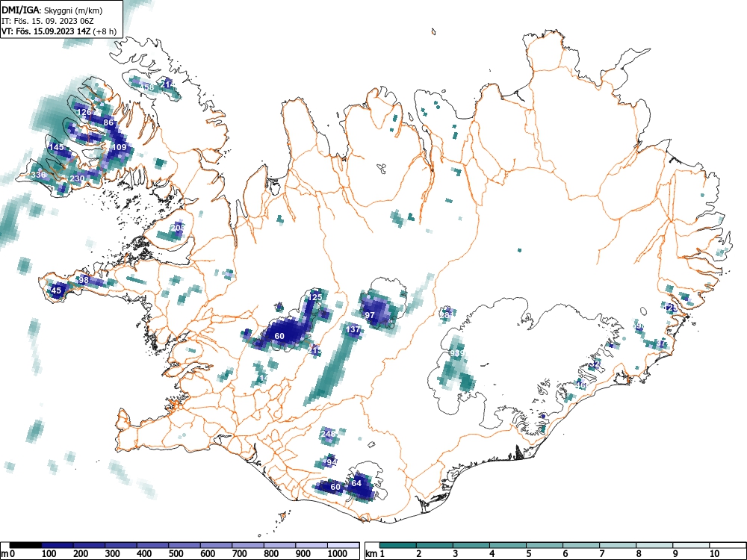This screenshot has width=747, height=560.
Task: Click the '60' label below the '125' label
Action: pyautogui.click(x=279, y=336)
